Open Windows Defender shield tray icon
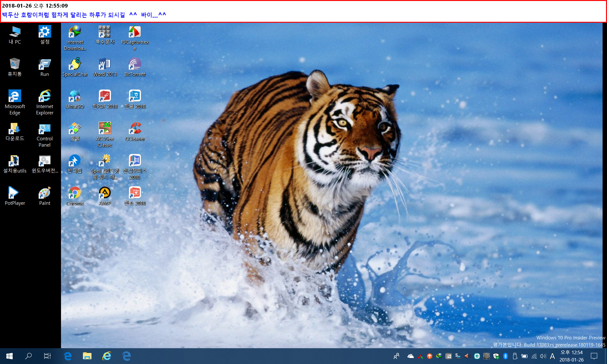 click(496, 356)
